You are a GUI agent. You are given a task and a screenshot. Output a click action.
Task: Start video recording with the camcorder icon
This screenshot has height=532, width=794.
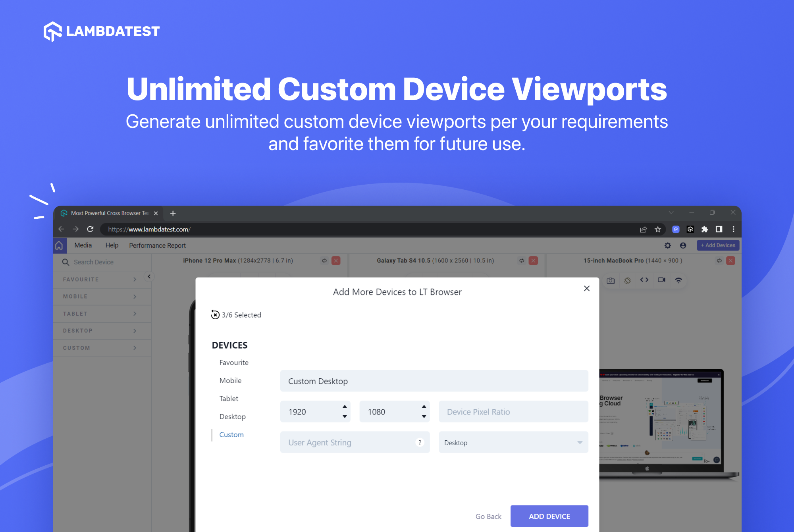[x=661, y=280]
